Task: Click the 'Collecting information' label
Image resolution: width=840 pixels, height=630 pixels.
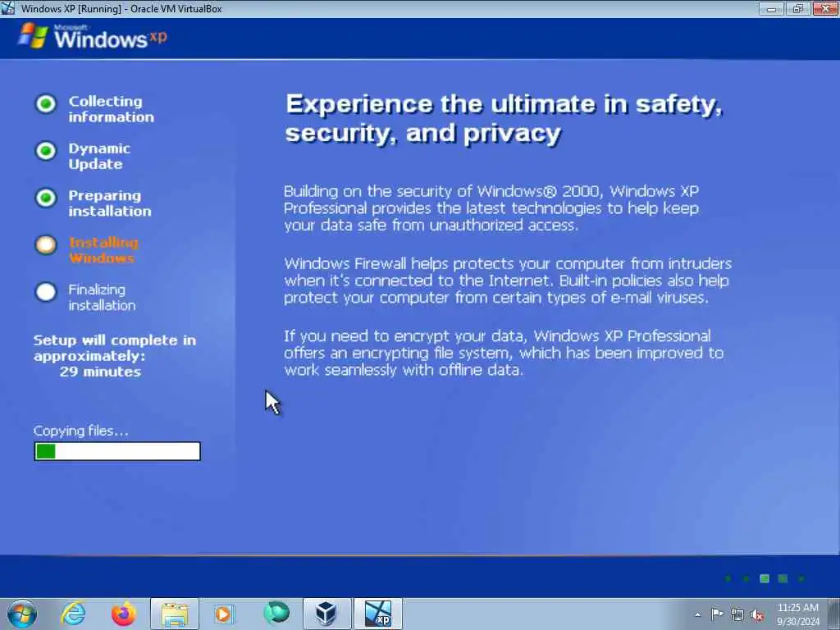Action: (111, 109)
